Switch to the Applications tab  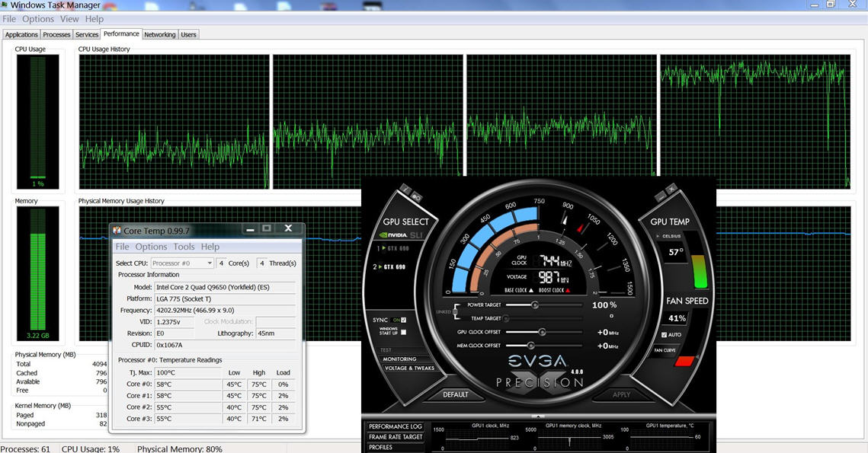21,34
